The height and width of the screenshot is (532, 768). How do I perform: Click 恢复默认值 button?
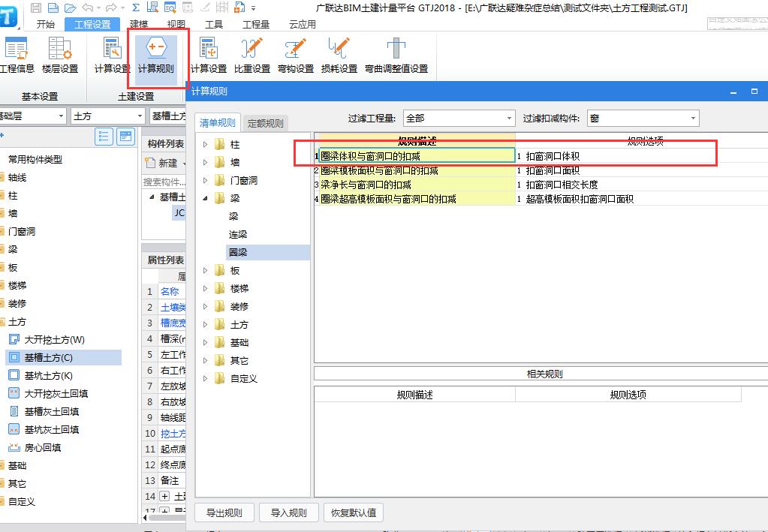pos(353,512)
